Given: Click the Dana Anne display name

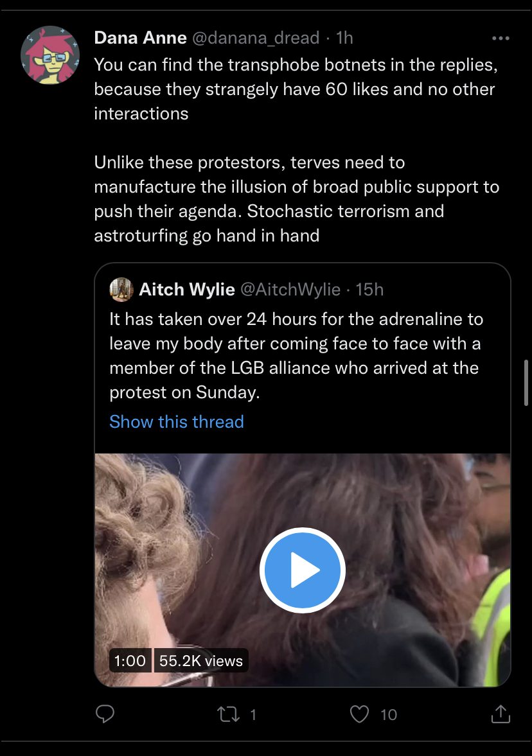Looking at the screenshot, I should pyautogui.click(x=140, y=38).
